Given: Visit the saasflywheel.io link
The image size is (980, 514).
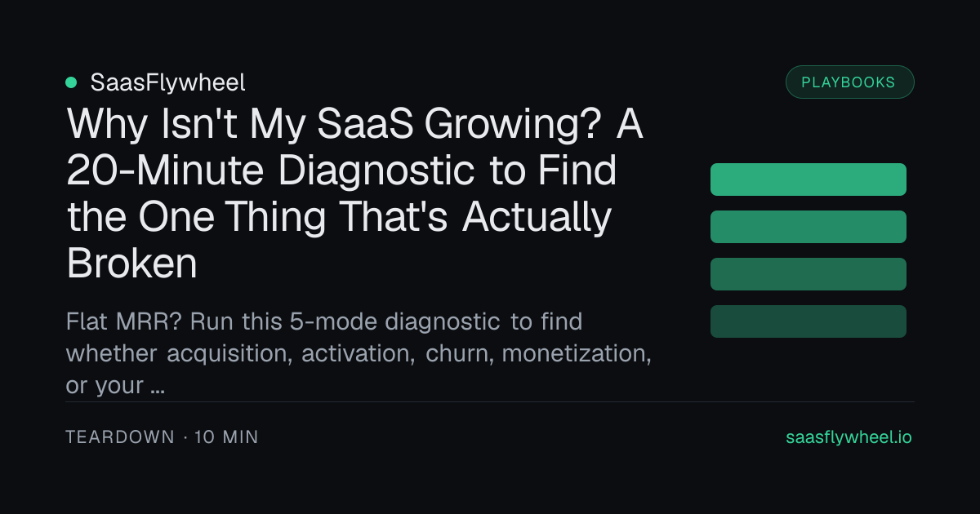Looking at the screenshot, I should click(x=849, y=437).
